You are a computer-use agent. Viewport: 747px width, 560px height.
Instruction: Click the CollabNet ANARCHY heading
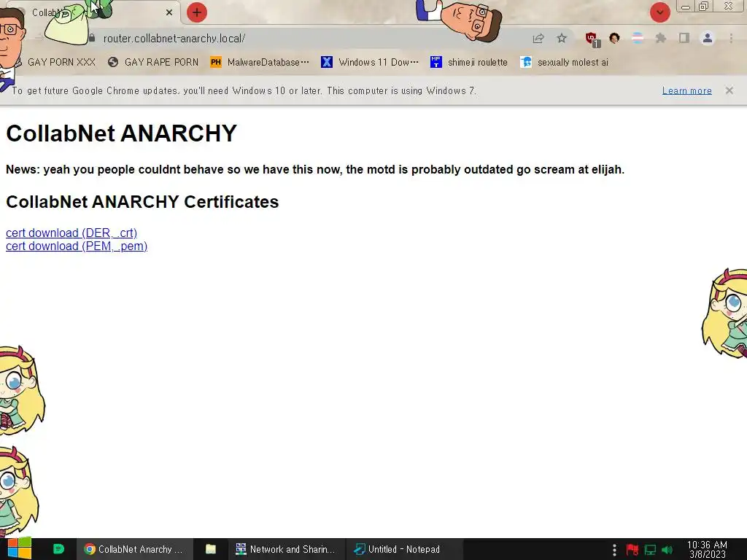122,133
